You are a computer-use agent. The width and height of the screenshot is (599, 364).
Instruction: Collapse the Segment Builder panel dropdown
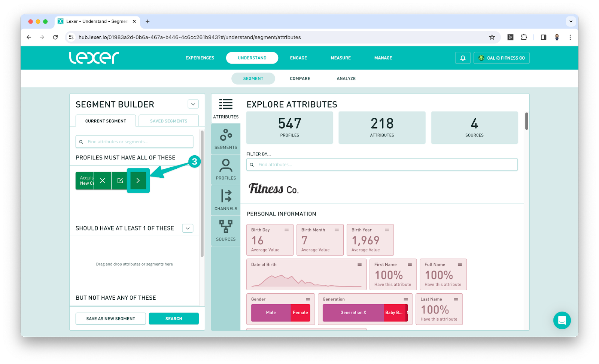point(193,104)
